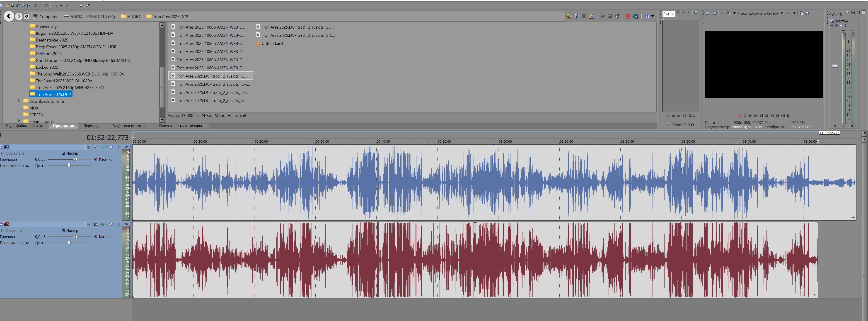Add current folder to favorites
Screen dimensions: 868x321
[591, 16]
